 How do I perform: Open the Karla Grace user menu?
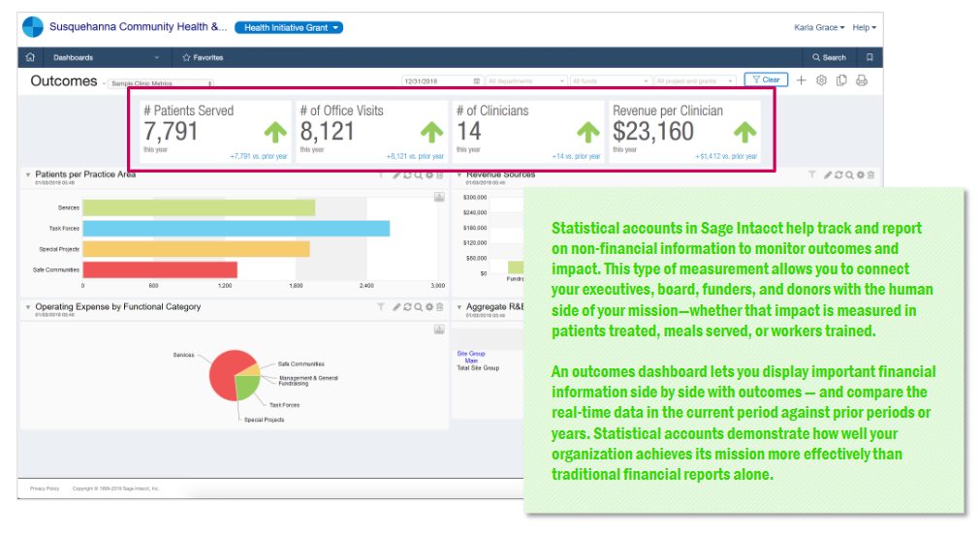819,27
